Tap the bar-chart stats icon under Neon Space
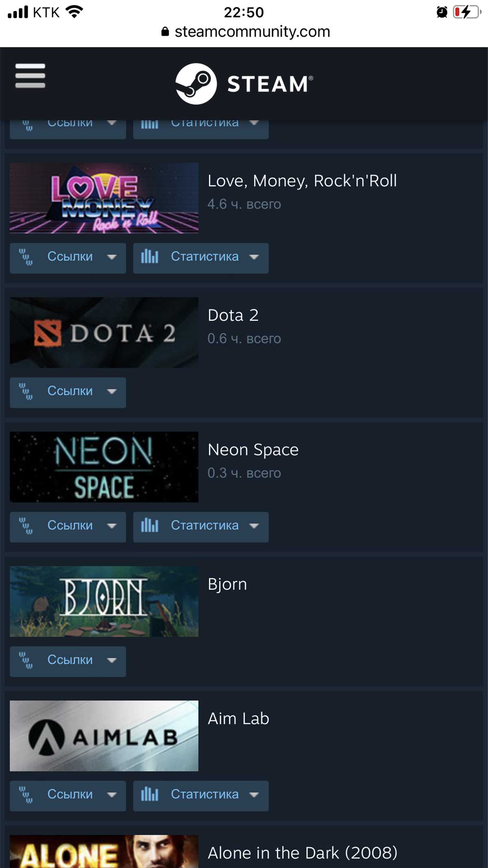488x868 pixels. pos(149,525)
